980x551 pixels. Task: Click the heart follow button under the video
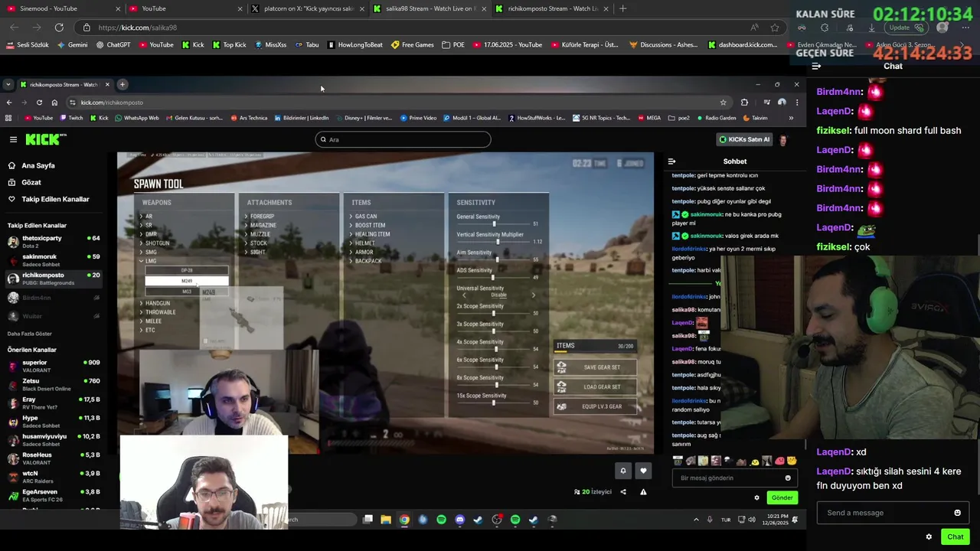coord(643,471)
